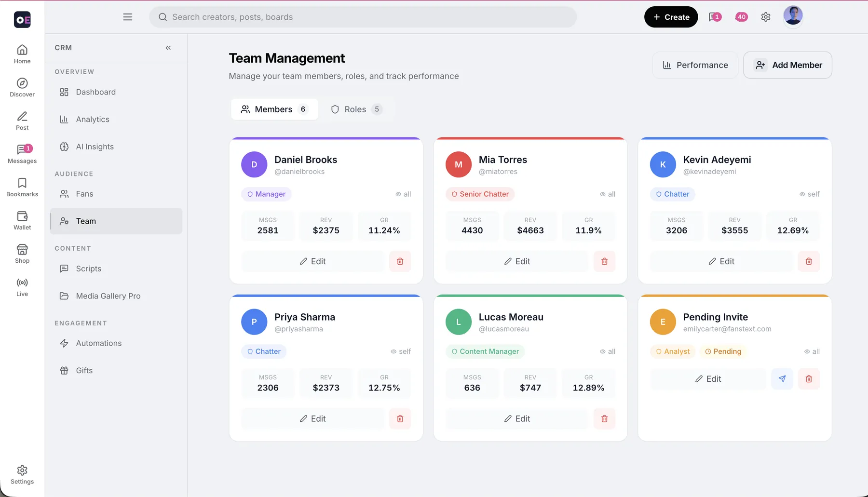Viewport: 868px width, 497px height.
Task: Edit Lucas Moreau member card
Action: (517, 419)
